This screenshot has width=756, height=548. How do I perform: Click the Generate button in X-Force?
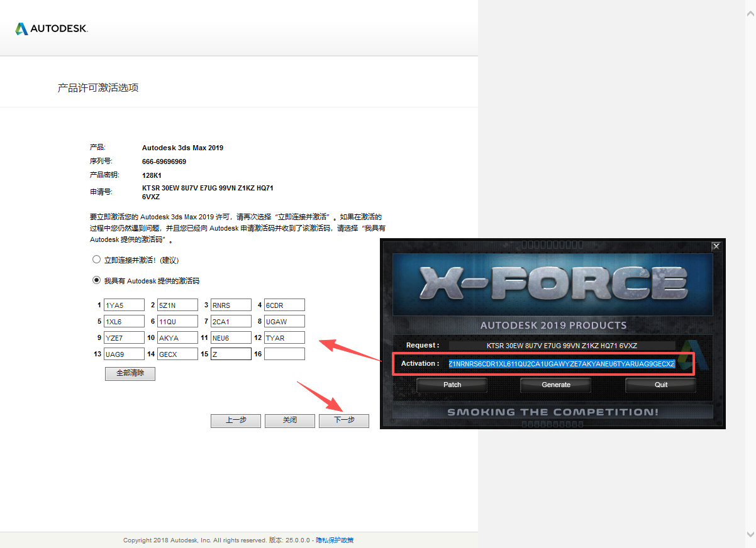coord(556,385)
